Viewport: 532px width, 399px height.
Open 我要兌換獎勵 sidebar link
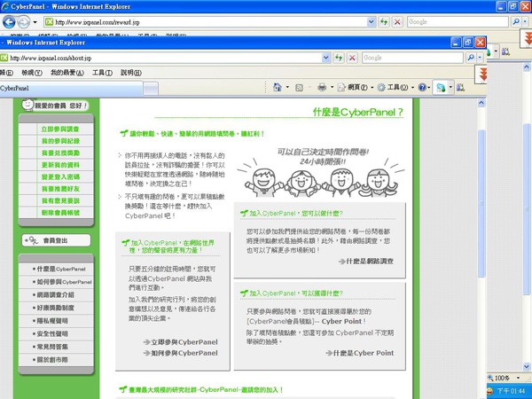[x=60, y=153]
